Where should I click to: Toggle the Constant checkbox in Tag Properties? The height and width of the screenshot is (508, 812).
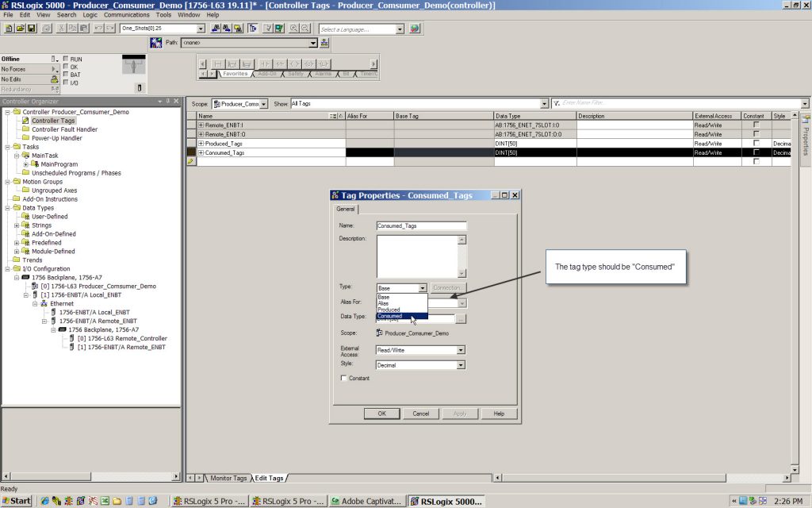point(343,378)
